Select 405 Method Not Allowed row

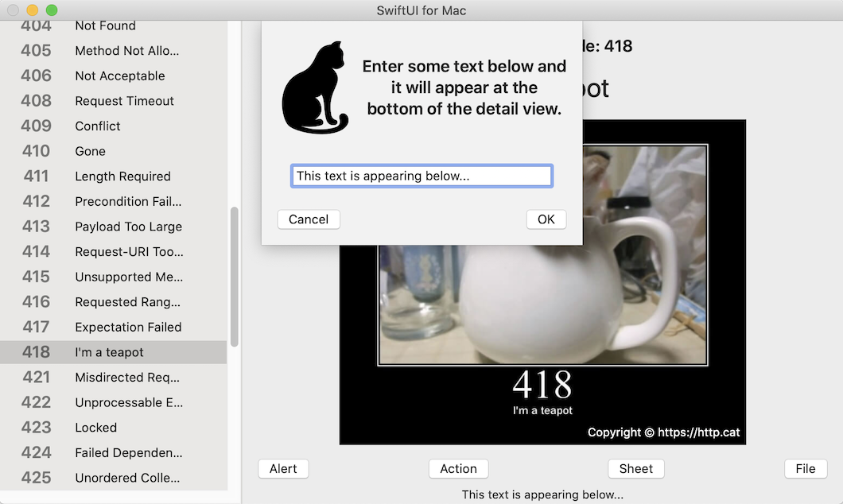pos(113,51)
